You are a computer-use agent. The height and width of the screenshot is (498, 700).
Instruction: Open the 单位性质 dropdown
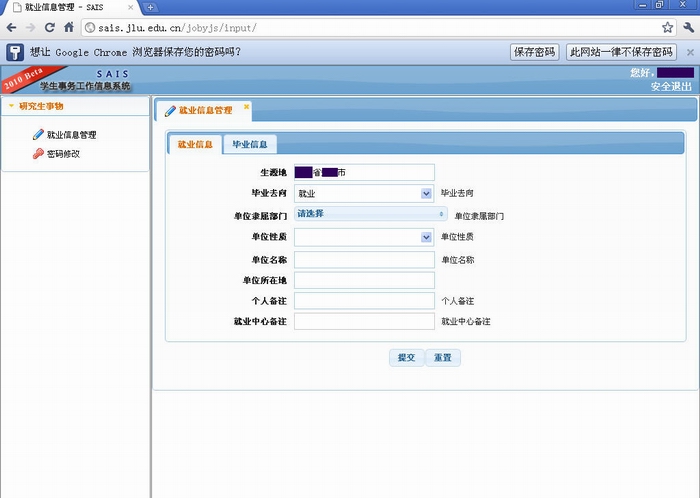426,237
